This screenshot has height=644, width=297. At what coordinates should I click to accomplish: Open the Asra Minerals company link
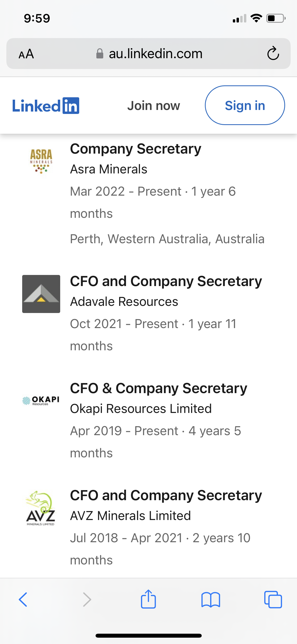[x=109, y=169]
